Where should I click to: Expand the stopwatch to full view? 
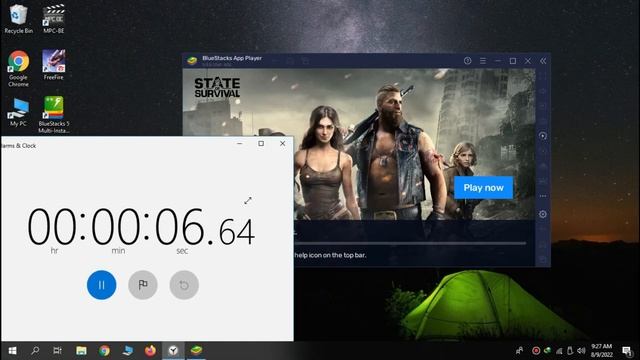[248, 200]
